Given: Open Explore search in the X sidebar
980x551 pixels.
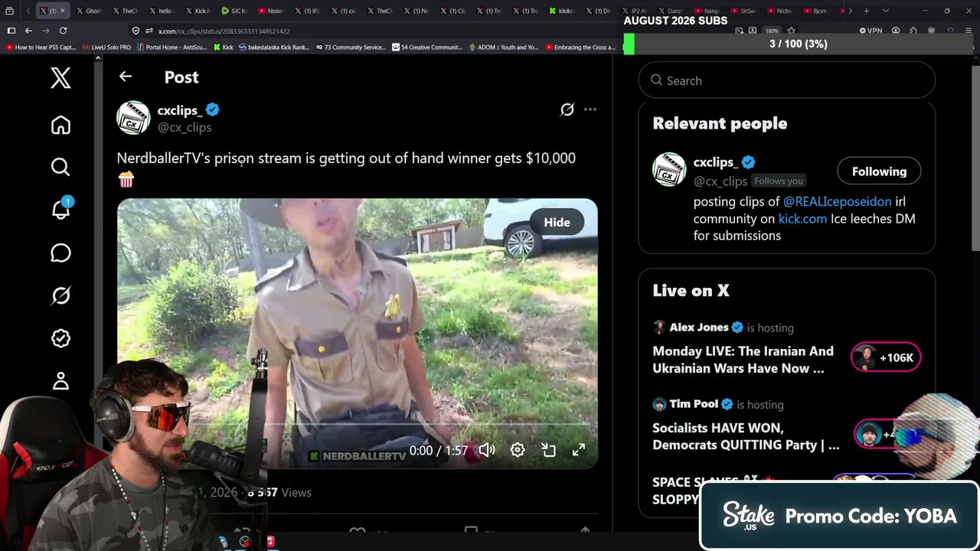Looking at the screenshot, I should pos(60,167).
